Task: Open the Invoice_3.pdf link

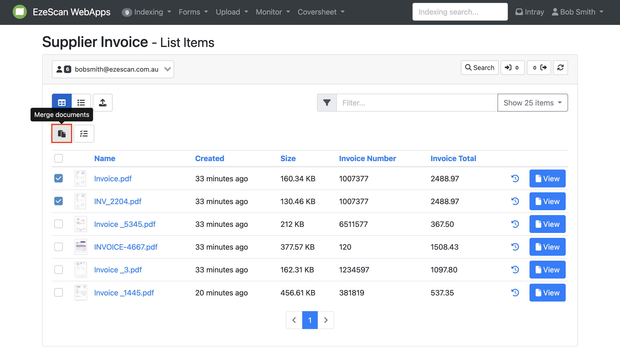Action: click(118, 270)
